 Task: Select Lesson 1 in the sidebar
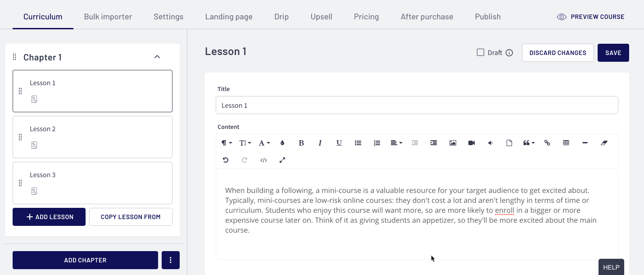tap(92, 91)
